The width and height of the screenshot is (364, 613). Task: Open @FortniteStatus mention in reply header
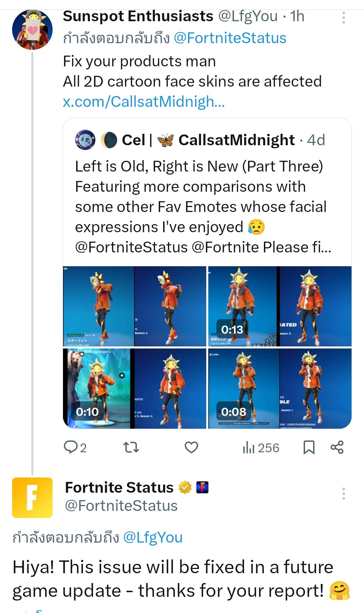[x=230, y=38]
